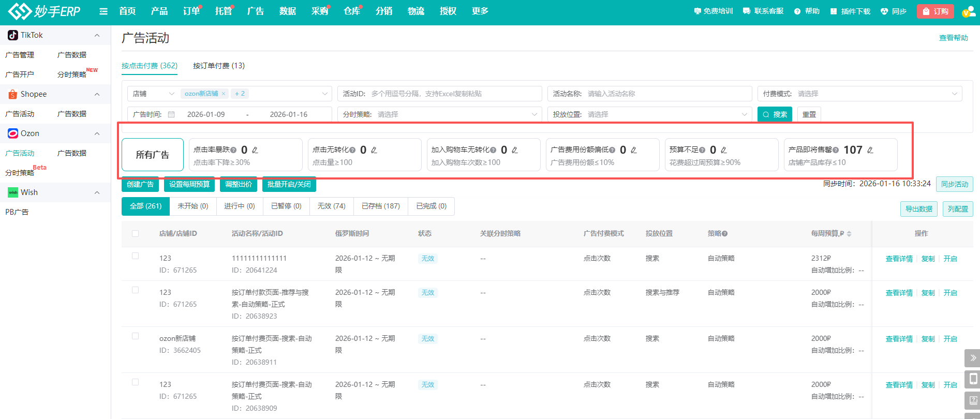
Task: Open 查看详情 for activity 20641224
Action: (899, 259)
